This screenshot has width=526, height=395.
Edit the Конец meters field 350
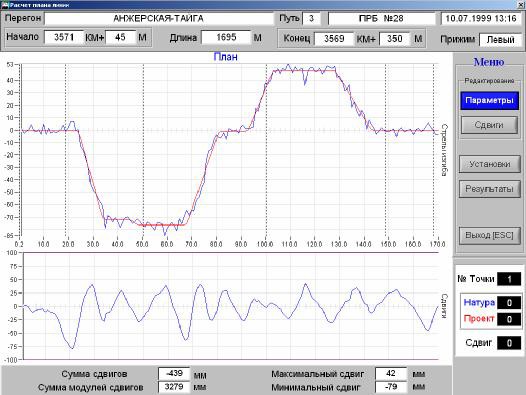pyautogui.click(x=394, y=39)
